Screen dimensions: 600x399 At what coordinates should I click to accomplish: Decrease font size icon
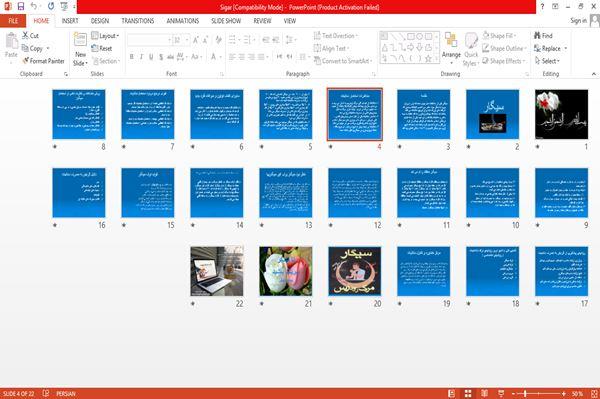[x=205, y=40]
